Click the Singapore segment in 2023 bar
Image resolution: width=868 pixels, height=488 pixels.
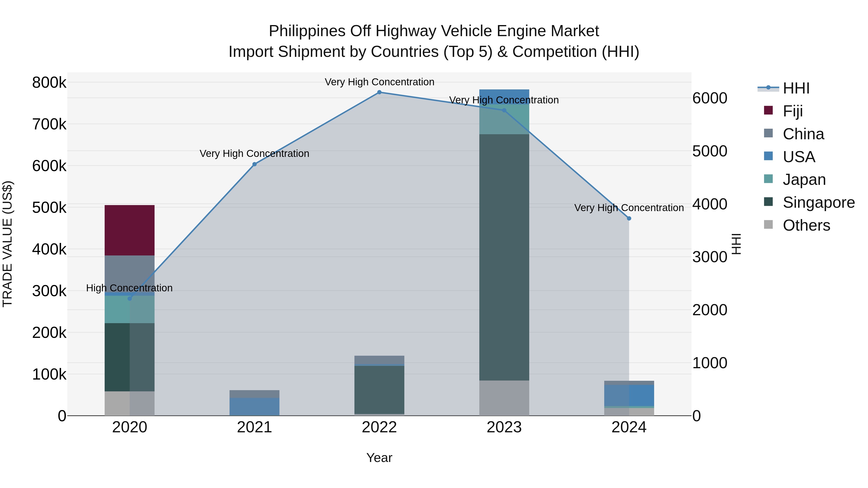pos(504,257)
